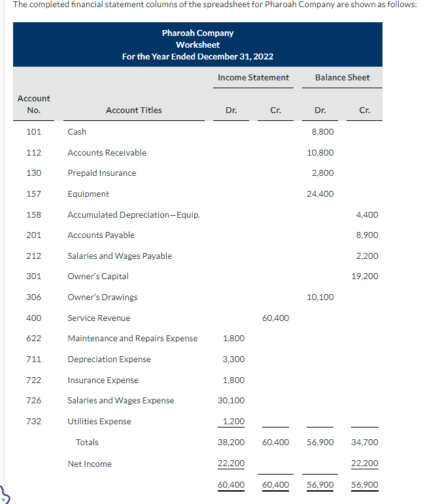Click the 'Totals' row label
Screen dimensions: 442x504
[87, 443]
